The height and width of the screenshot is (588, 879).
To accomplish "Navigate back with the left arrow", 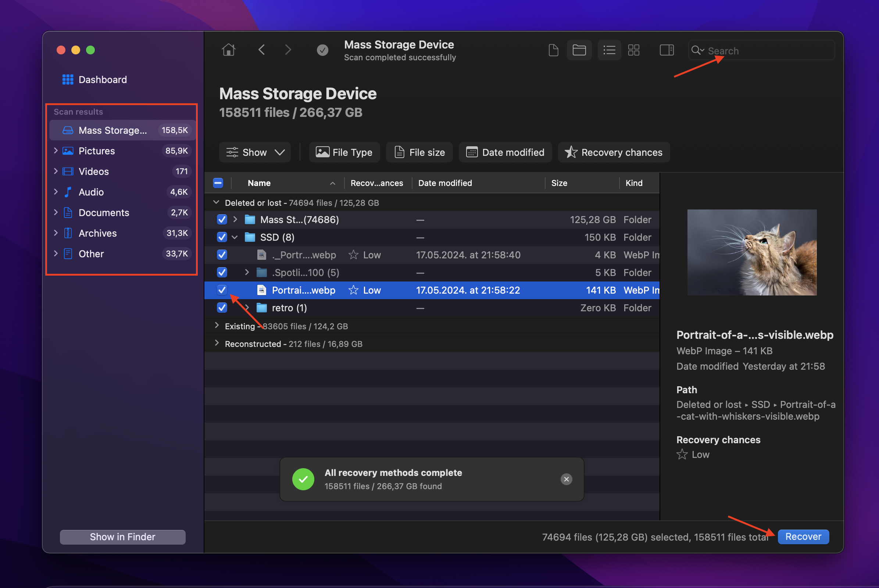I will coord(261,50).
